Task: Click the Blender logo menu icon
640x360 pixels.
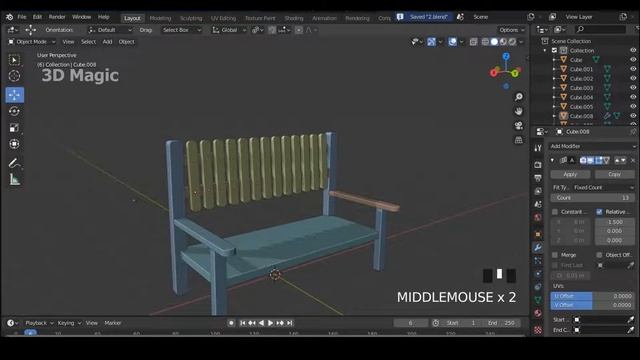Action: (x=9, y=17)
